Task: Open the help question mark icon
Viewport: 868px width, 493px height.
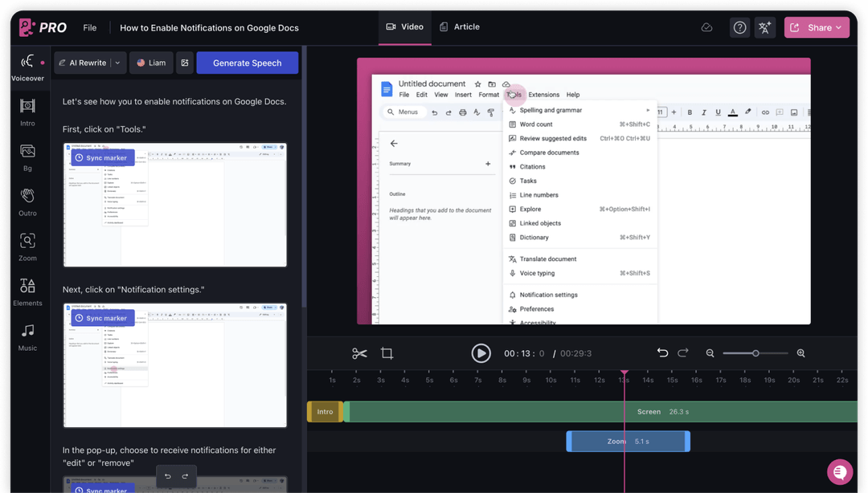Action: [x=739, y=27]
